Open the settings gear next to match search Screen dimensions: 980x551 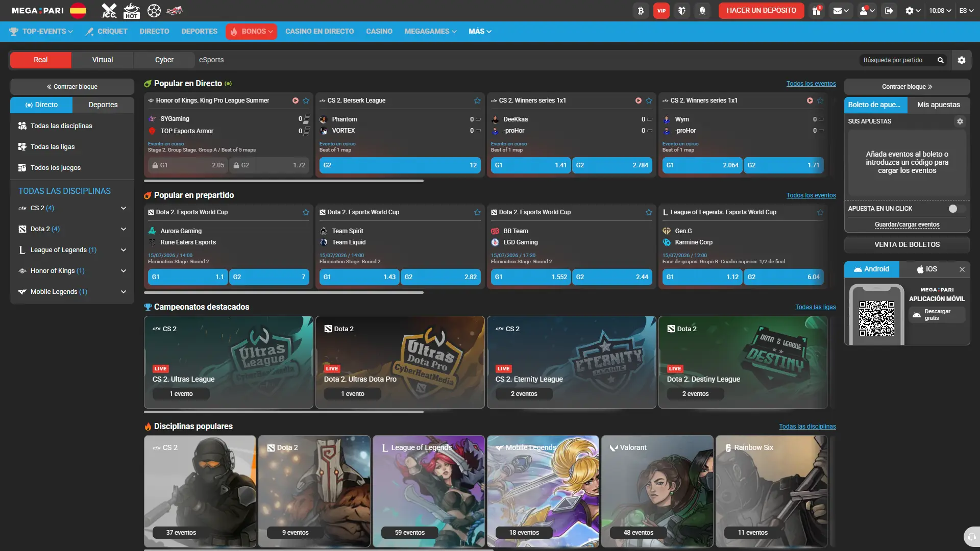tap(962, 60)
